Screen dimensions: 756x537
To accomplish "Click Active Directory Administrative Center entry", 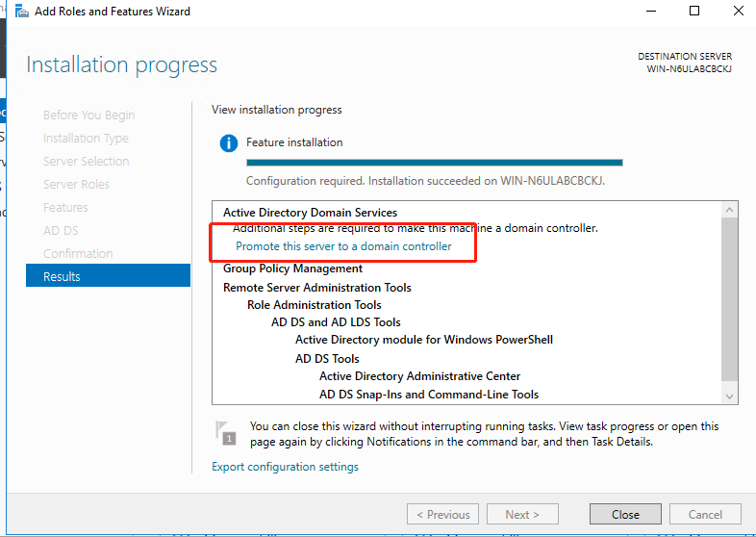I will click(419, 376).
